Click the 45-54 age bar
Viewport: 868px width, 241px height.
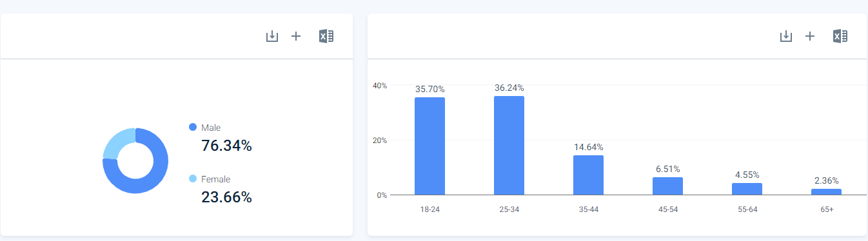[667, 186]
